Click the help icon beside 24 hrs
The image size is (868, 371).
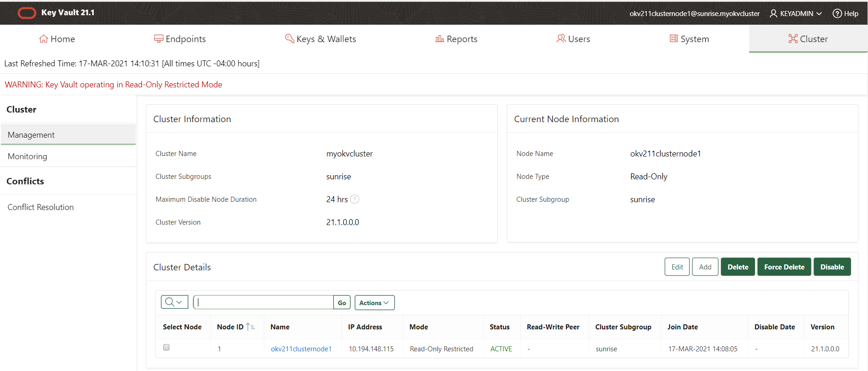pyautogui.click(x=355, y=199)
